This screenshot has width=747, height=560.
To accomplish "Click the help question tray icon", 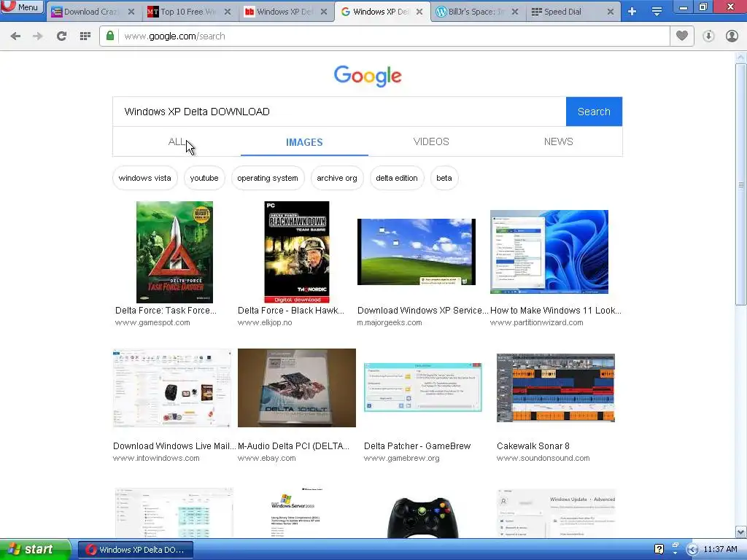I will pyautogui.click(x=659, y=550).
